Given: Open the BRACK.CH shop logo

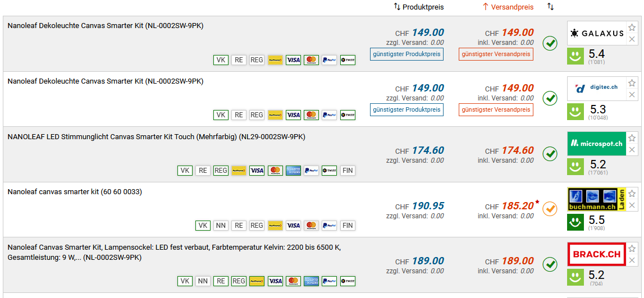Looking at the screenshot, I should coord(596,254).
